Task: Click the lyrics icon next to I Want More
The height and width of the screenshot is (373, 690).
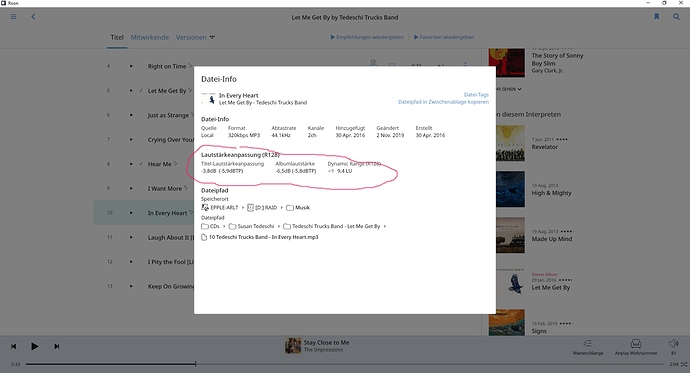Action: 186,188
